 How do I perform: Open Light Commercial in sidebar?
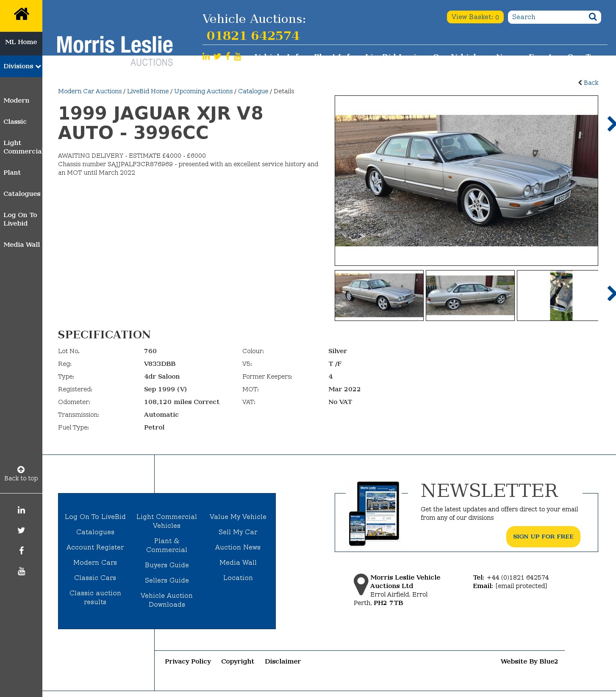click(x=22, y=147)
